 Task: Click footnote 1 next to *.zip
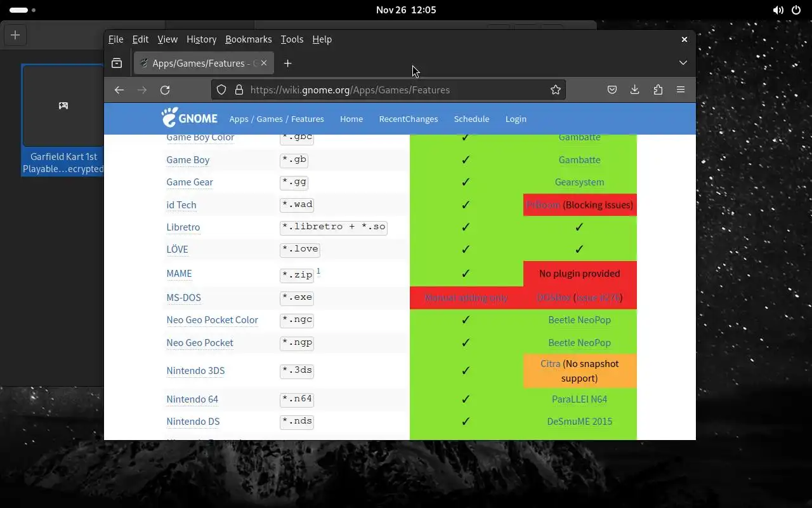pyautogui.click(x=318, y=271)
